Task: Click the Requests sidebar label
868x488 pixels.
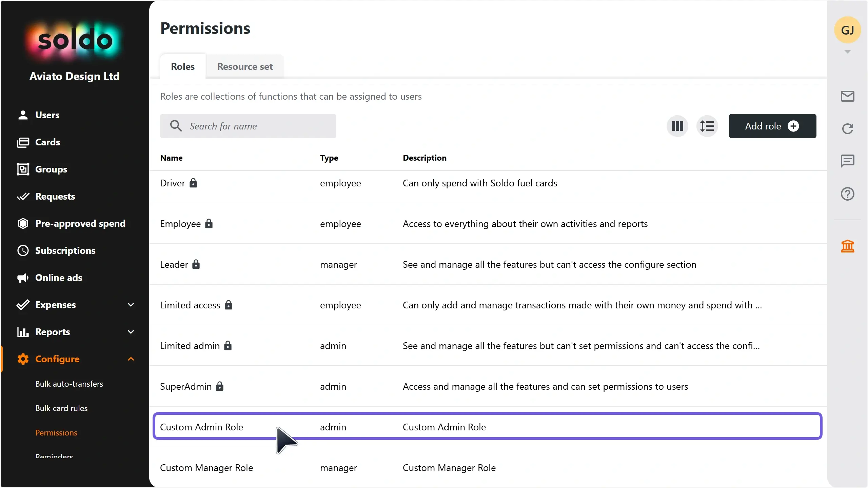Action: pyautogui.click(x=55, y=197)
